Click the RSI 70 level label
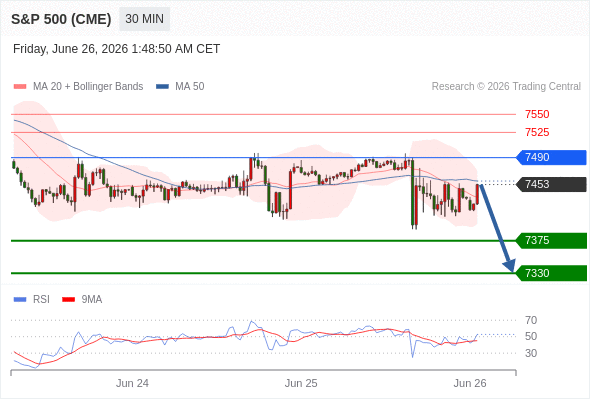Screen dimensions: 590x400 [x=531, y=320]
